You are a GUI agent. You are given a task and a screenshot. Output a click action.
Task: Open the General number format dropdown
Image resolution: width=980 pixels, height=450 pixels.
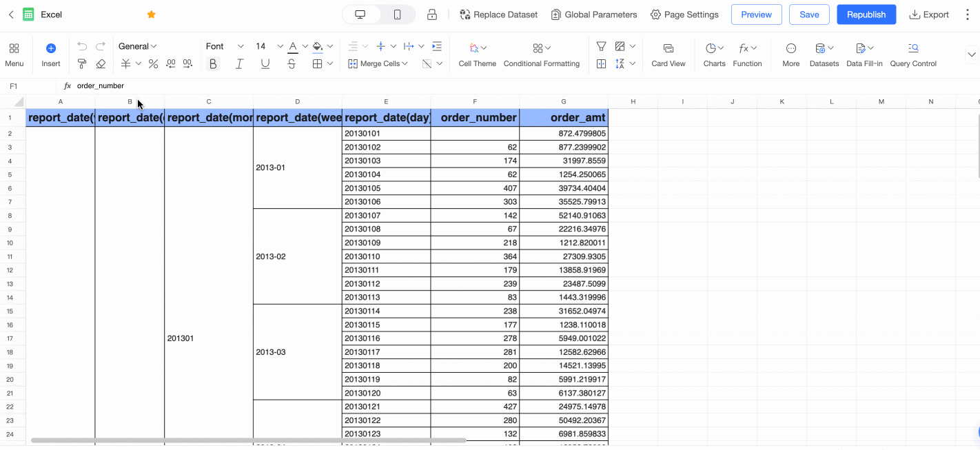point(137,46)
